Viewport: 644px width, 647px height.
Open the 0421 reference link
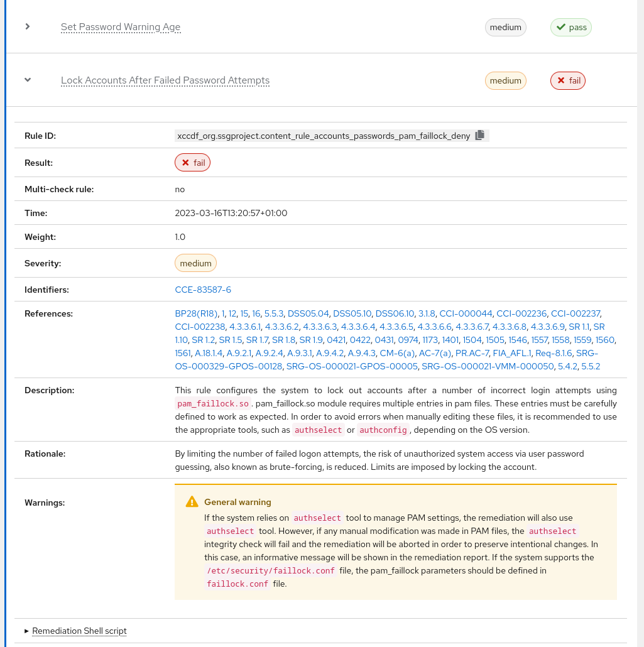[x=336, y=340]
